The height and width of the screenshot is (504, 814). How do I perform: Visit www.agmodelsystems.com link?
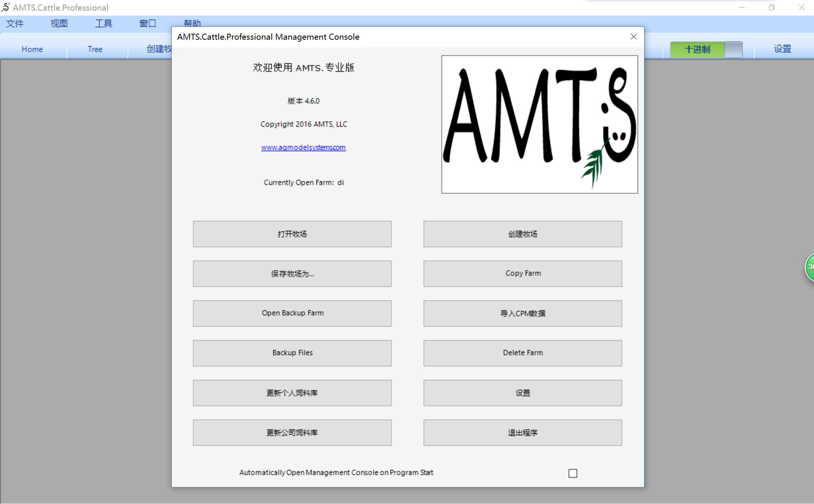(x=303, y=147)
